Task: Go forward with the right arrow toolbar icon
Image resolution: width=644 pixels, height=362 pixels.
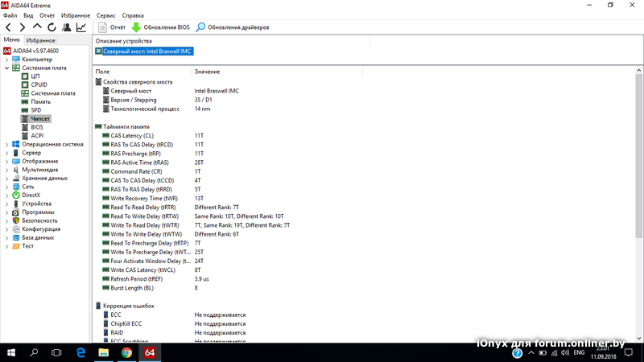Action: pyautogui.click(x=23, y=27)
